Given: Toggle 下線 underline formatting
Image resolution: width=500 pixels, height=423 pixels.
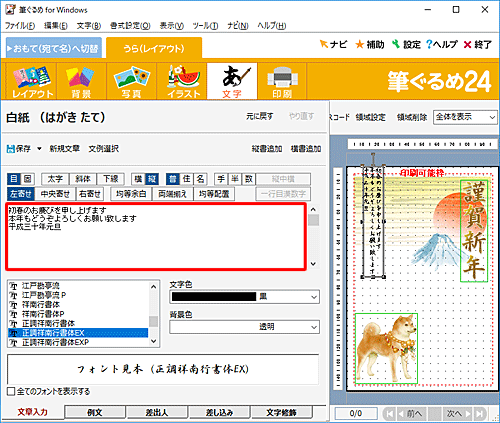Looking at the screenshot, I should coord(110,179).
